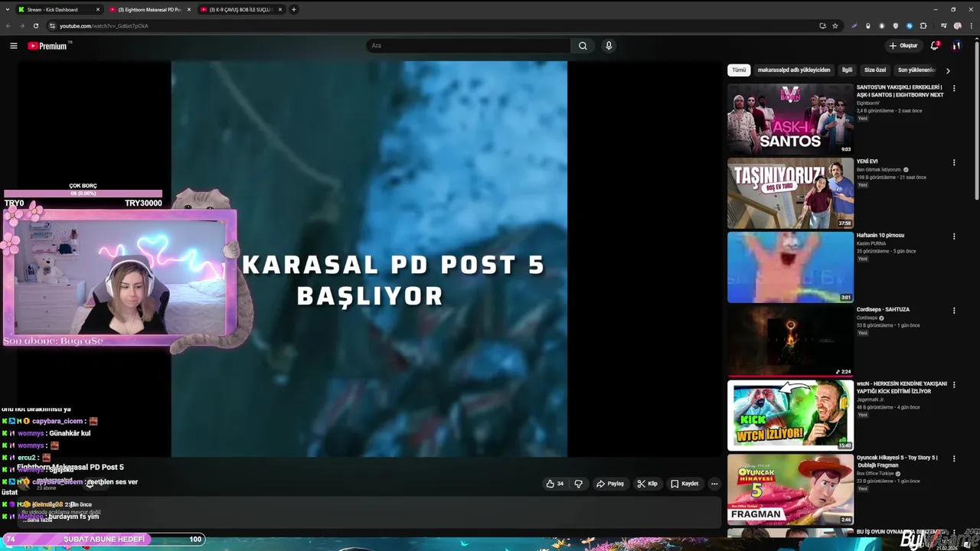
Task: Open the YENİ EV! video title
Action: pyautogui.click(x=867, y=161)
